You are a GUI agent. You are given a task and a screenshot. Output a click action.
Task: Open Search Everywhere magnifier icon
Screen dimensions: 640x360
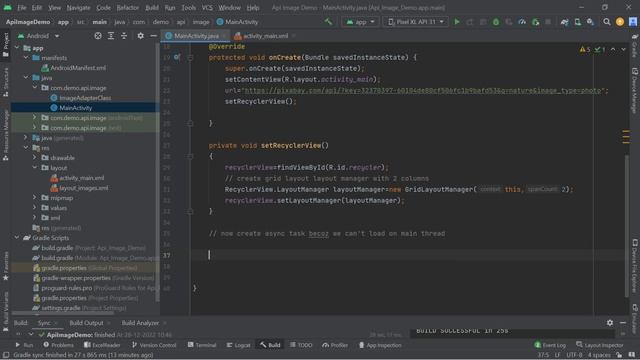tap(607, 22)
